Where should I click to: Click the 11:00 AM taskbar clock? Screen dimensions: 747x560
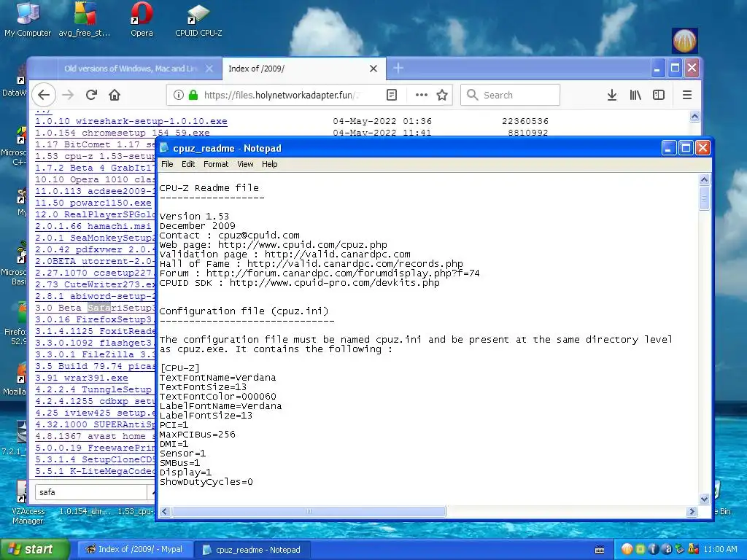720,549
